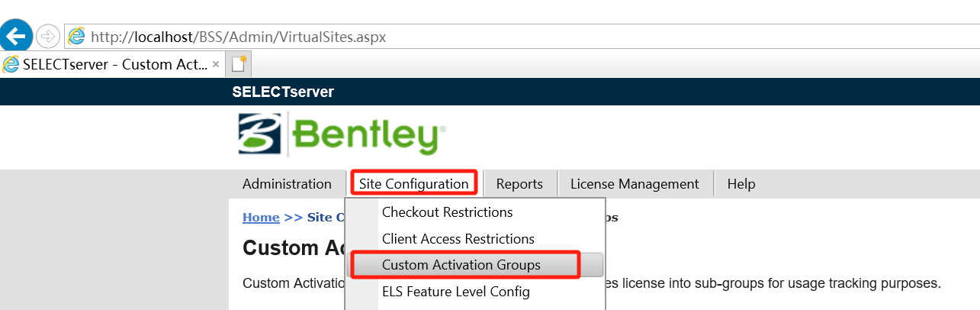Select Client Access Restrictions menu entry
Image resolution: width=980 pixels, height=310 pixels.
pyautogui.click(x=458, y=239)
